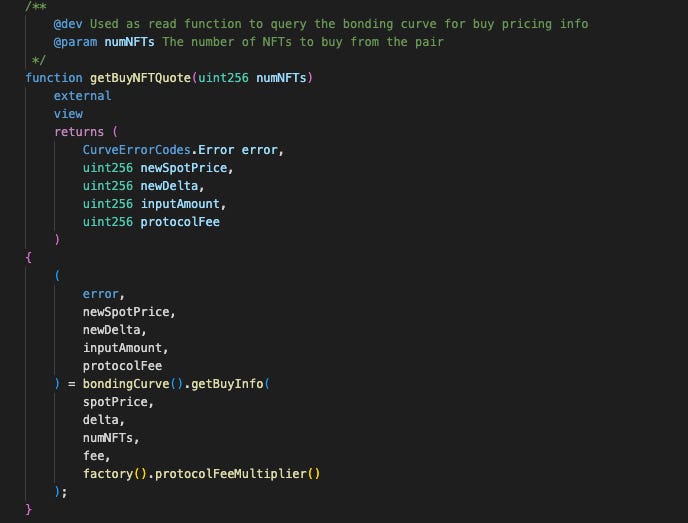Click the 'fee,' argument

pos(97,456)
